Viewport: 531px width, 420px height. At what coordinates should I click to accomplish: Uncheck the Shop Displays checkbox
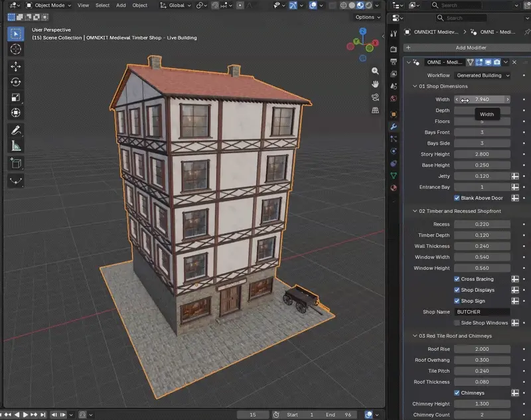coord(457,290)
